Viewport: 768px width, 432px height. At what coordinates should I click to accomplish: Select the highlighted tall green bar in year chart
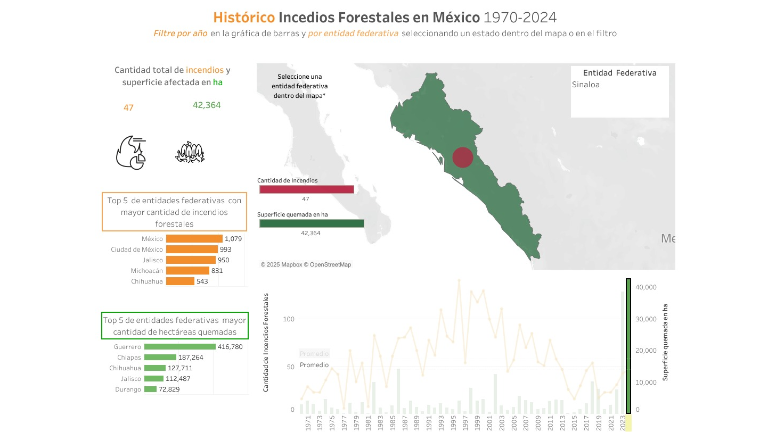[x=628, y=346]
